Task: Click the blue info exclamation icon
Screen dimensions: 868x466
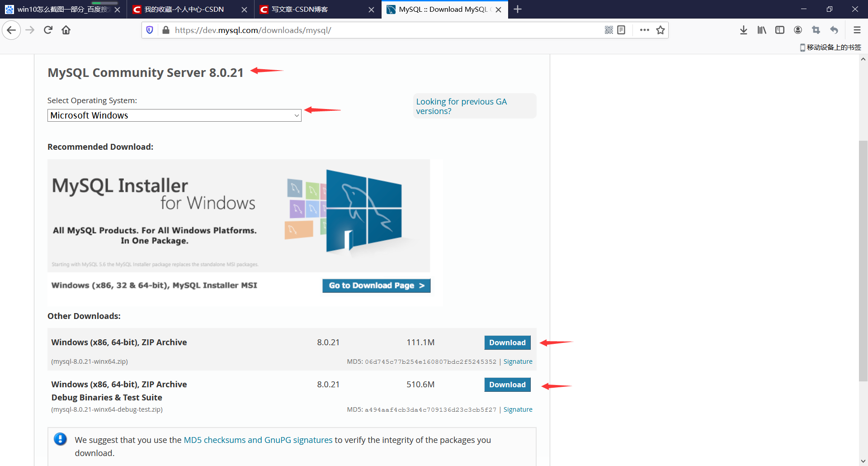Action: pyautogui.click(x=60, y=439)
